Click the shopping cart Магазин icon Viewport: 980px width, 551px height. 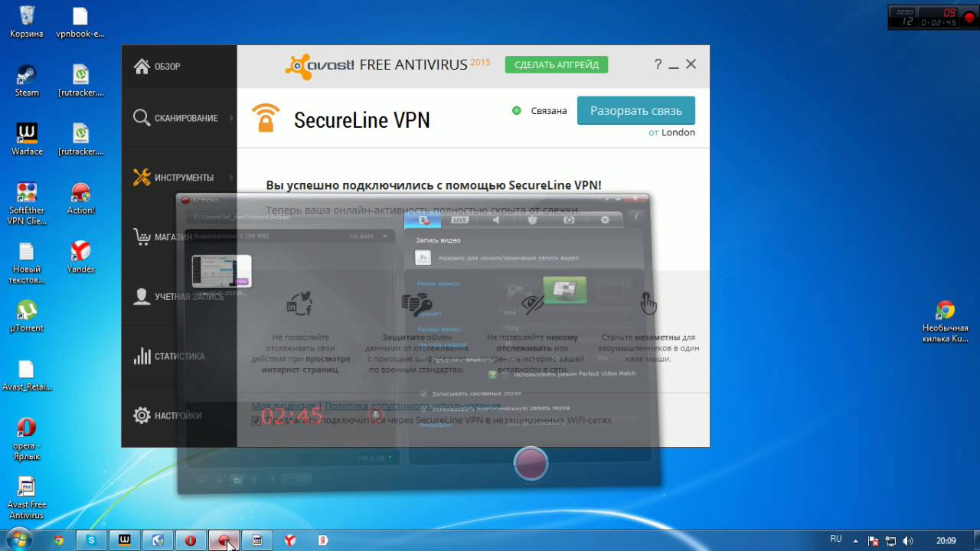[142, 237]
